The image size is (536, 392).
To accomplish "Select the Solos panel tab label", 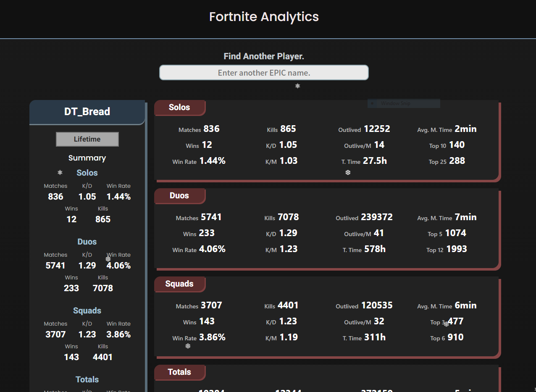I will (179, 108).
